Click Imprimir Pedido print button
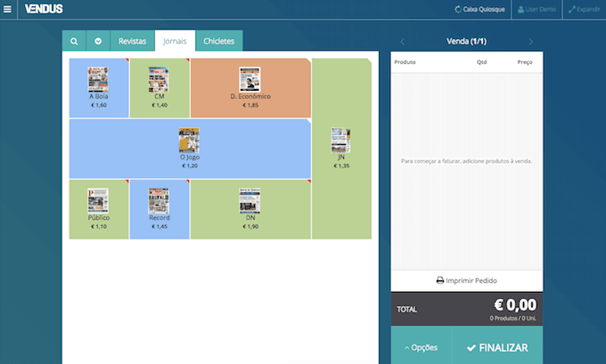Viewport: 606px width, 364px height. (x=466, y=280)
